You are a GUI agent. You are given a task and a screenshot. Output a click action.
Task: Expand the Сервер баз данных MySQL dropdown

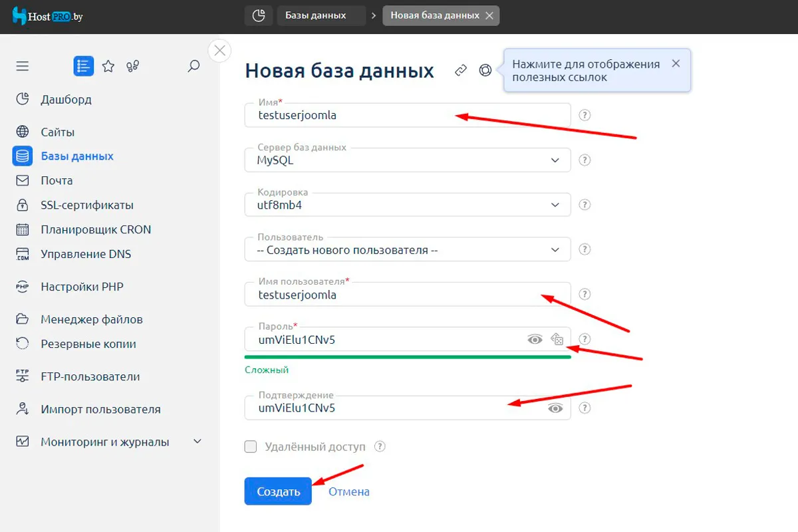pos(408,160)
